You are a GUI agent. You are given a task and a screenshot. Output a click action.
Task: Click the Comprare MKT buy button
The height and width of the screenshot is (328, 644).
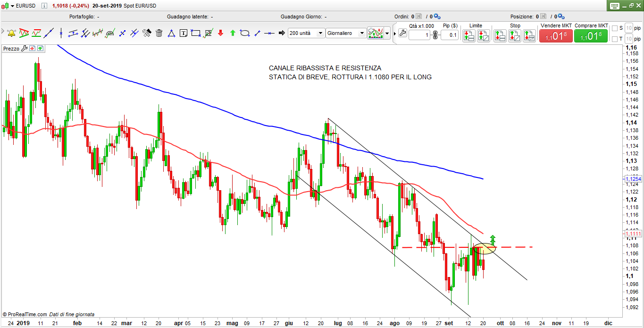tap(591, 36)
